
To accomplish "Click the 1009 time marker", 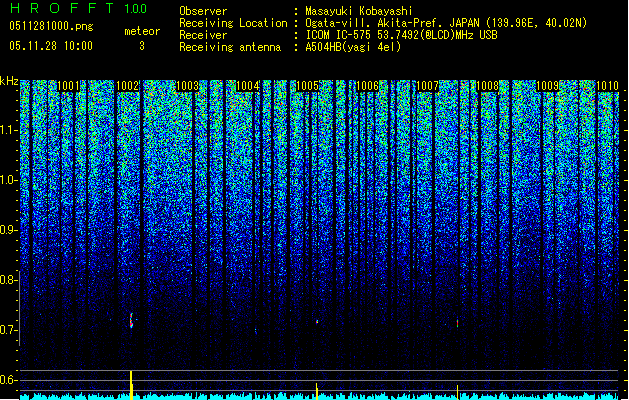I will coord(547,86).
